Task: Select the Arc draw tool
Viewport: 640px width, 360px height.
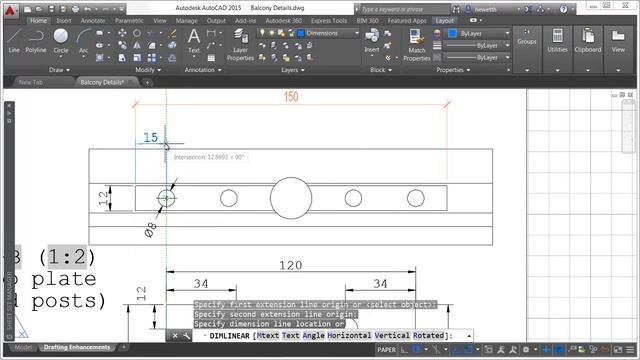Action: [x=83, y=40]
